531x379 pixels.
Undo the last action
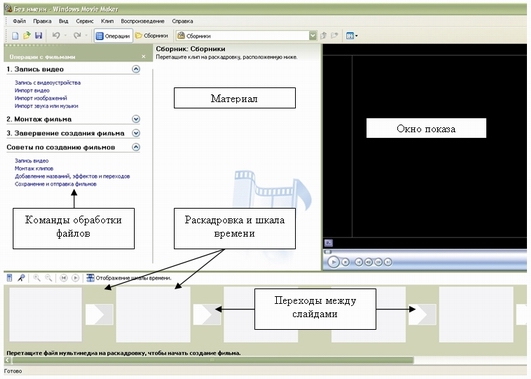[x=56, y=35]
